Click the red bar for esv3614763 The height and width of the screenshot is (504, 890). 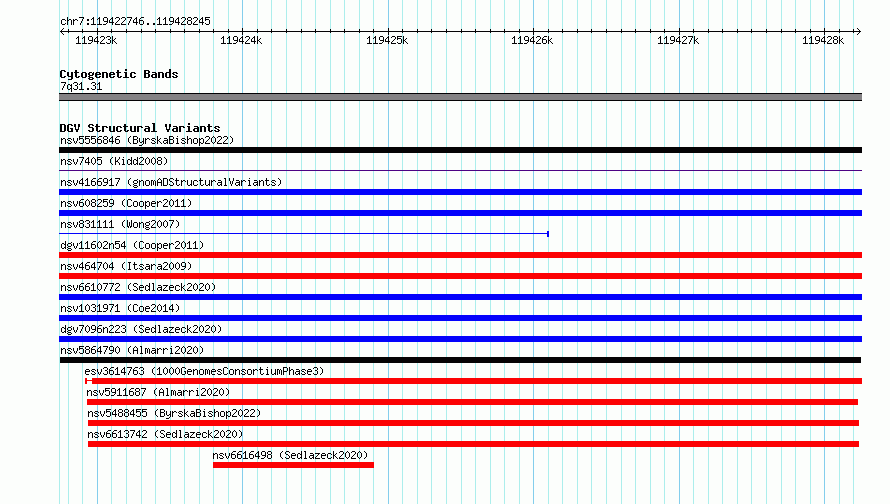pyautogui.click(x=473, y=381)
